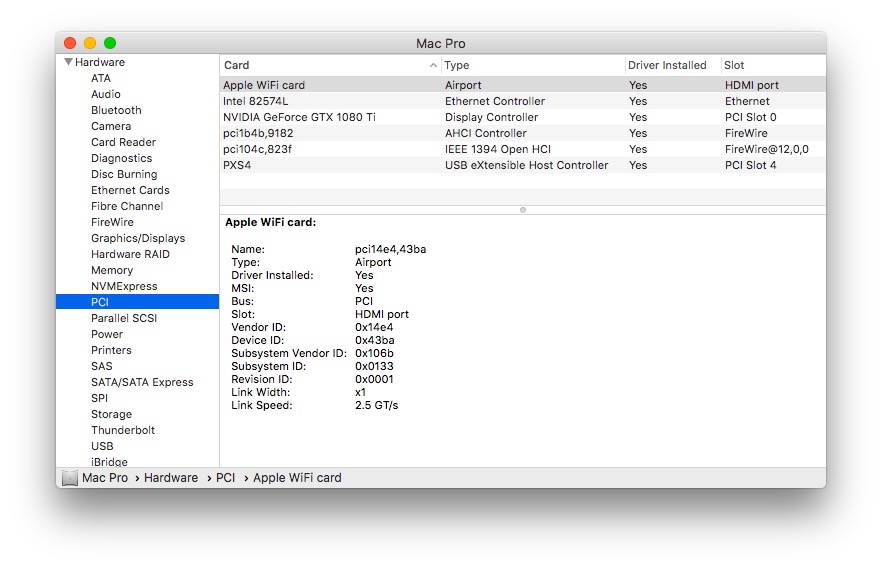Select SAS in the sidebar
Screen dimensions: 882x568
[x=102, y=366]
